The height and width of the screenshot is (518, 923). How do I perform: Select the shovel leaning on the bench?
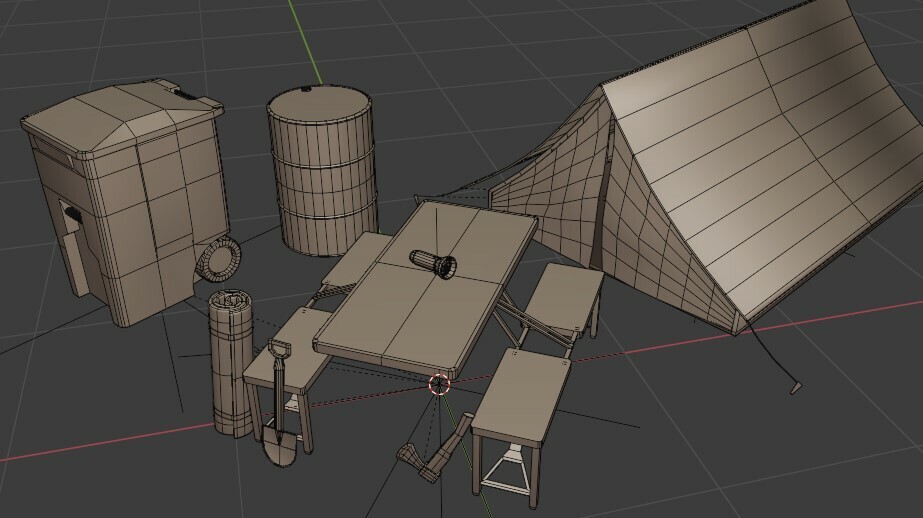click(x=279, y=403)
